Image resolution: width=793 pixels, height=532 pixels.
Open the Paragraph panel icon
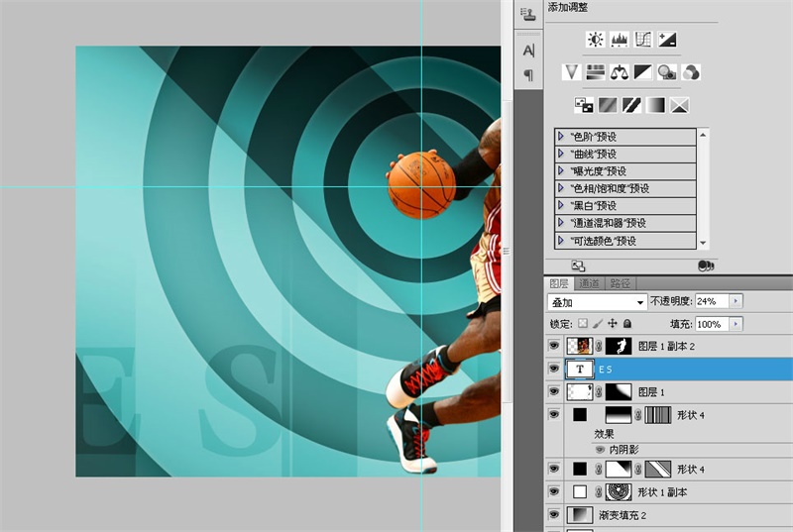click(x=528, y=75)
